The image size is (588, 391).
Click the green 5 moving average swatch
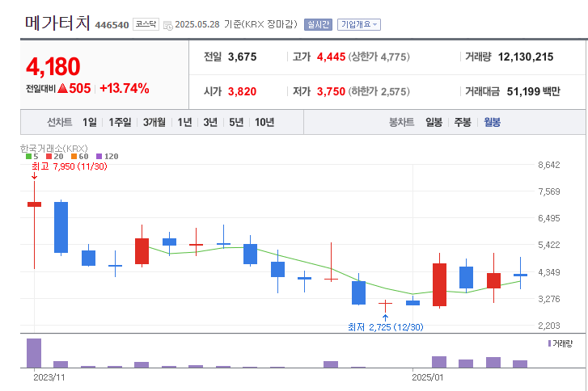pyautogui.click(x=28, y=157)
